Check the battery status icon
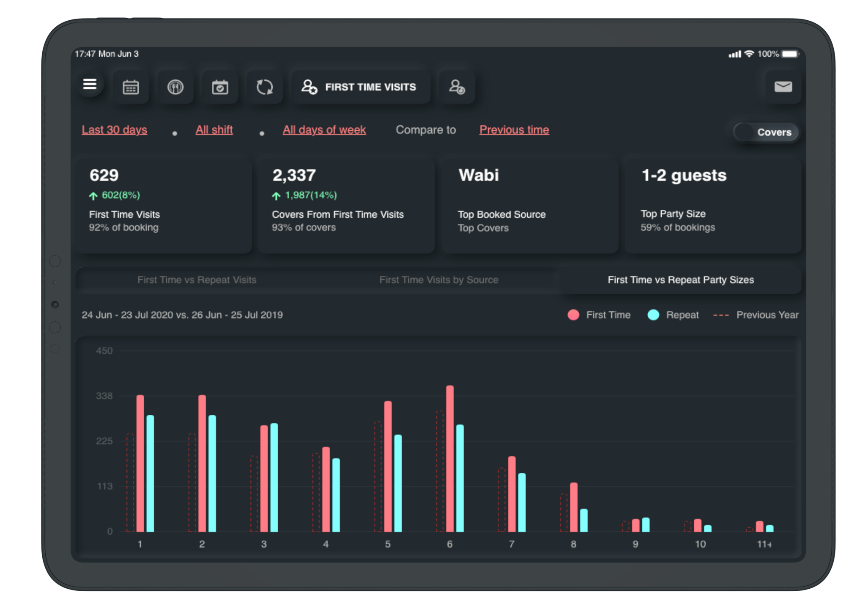Viewport: 868px width, 609px height. coord(790,54)
